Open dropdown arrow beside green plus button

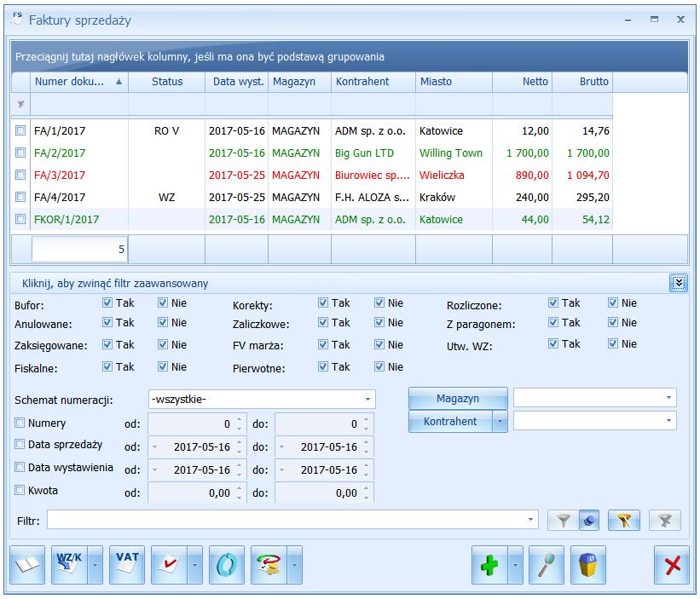(x=515, y=565)
